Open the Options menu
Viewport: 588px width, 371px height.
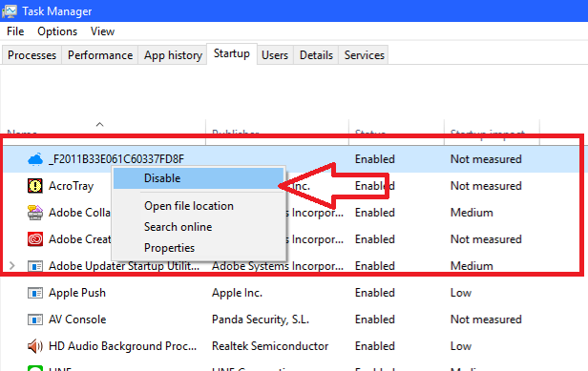(57, 31)
